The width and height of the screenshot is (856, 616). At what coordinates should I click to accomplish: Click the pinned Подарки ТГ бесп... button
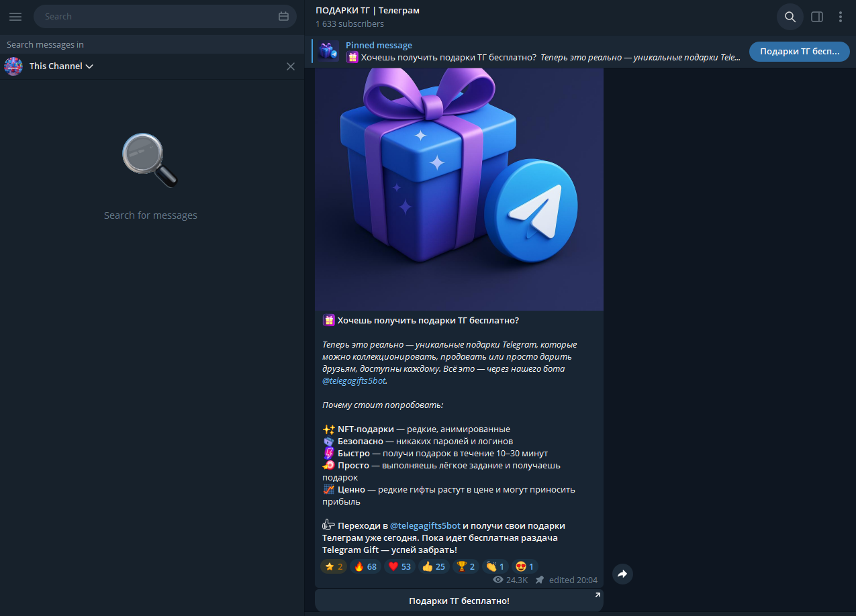tap(799, 51)
